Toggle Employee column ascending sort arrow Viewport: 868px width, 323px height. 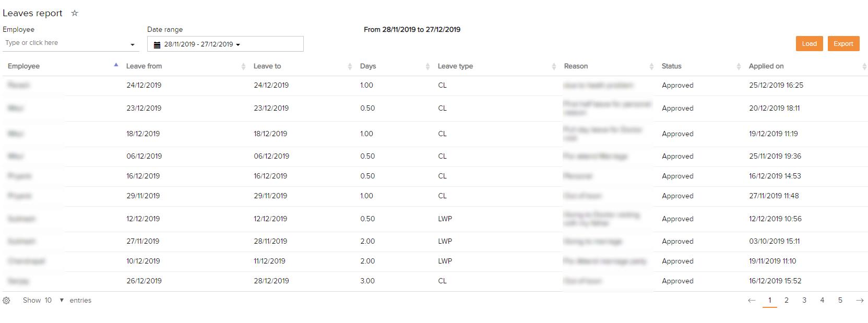[x=116, y=65]
